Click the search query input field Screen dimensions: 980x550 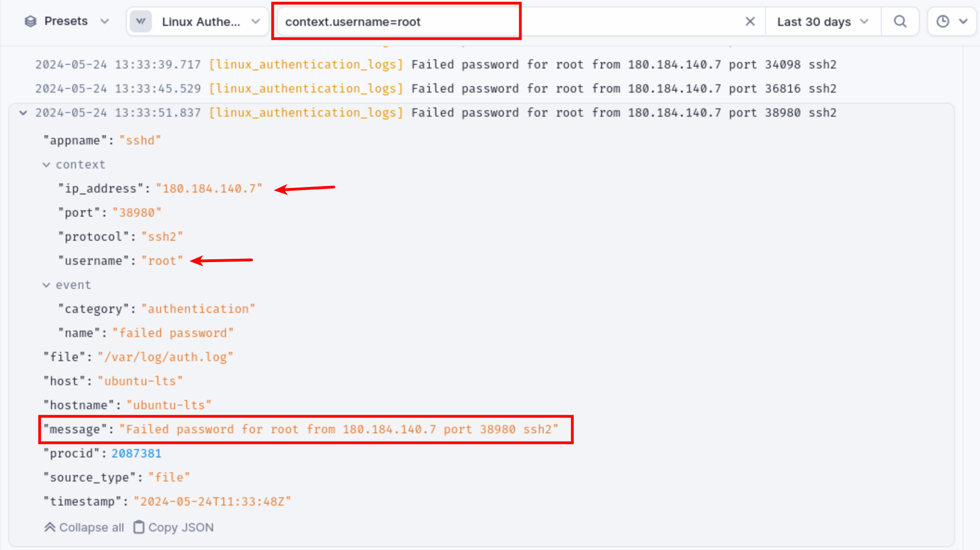click(509, 21)
